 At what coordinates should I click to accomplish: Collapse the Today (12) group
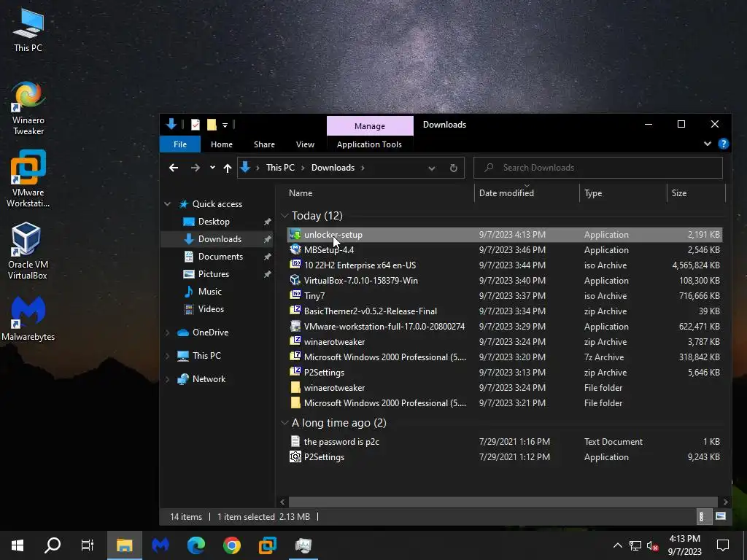(x=285, y=216)
